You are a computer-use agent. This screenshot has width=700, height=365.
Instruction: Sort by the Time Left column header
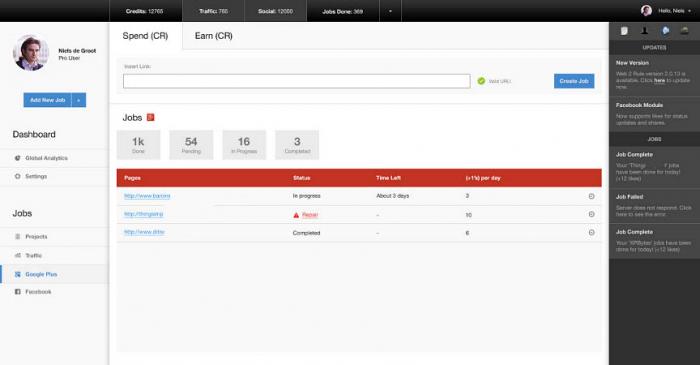[388, 178]
